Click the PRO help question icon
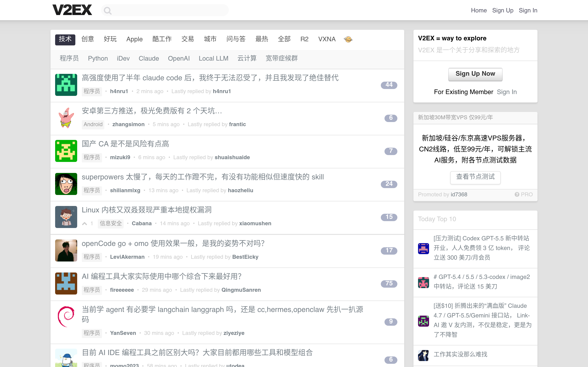588x367 pixels. (x=517, y=195)
